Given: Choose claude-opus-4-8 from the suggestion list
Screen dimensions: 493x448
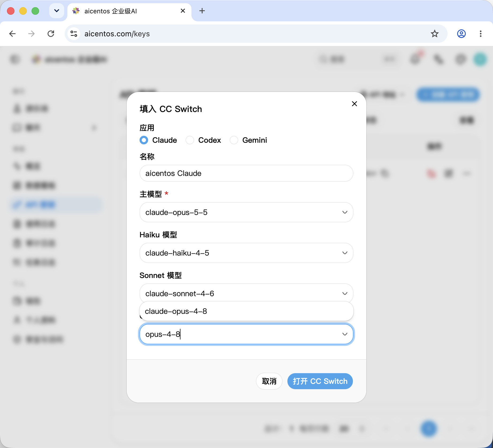Looking at the screenshot, I should (x=246, y=311).
